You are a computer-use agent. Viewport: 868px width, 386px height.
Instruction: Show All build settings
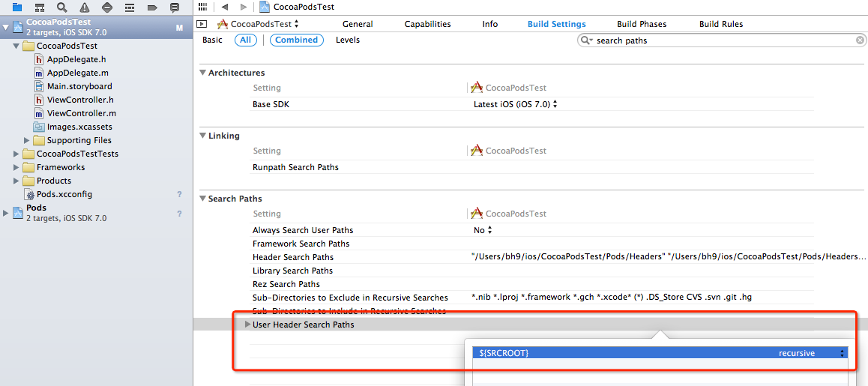pyautogui.click(x=245, y=40)
